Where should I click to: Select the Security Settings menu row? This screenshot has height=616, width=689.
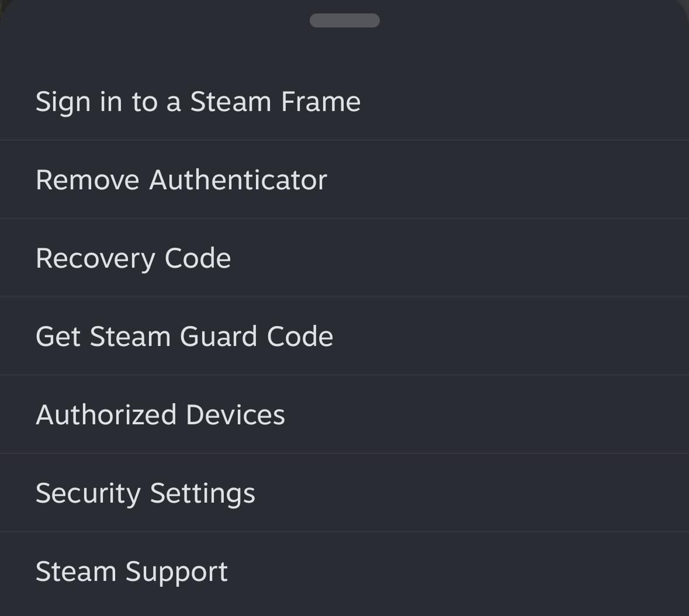point(146,493)
